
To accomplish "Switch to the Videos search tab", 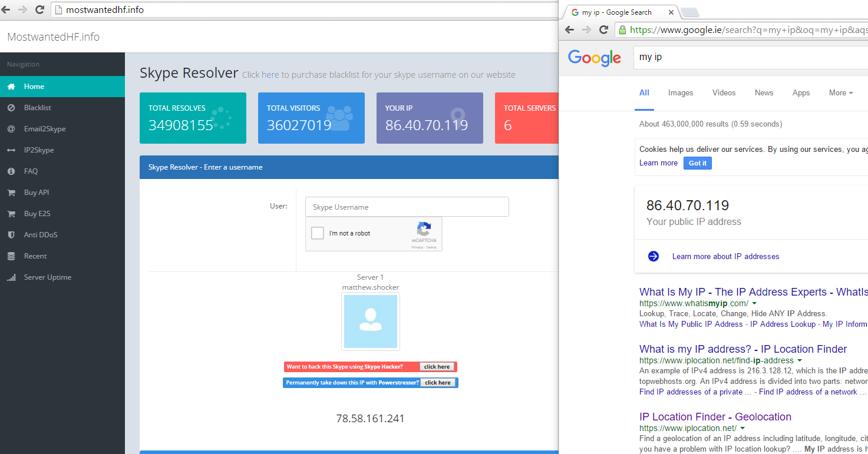I will click(x=724, y=92).
